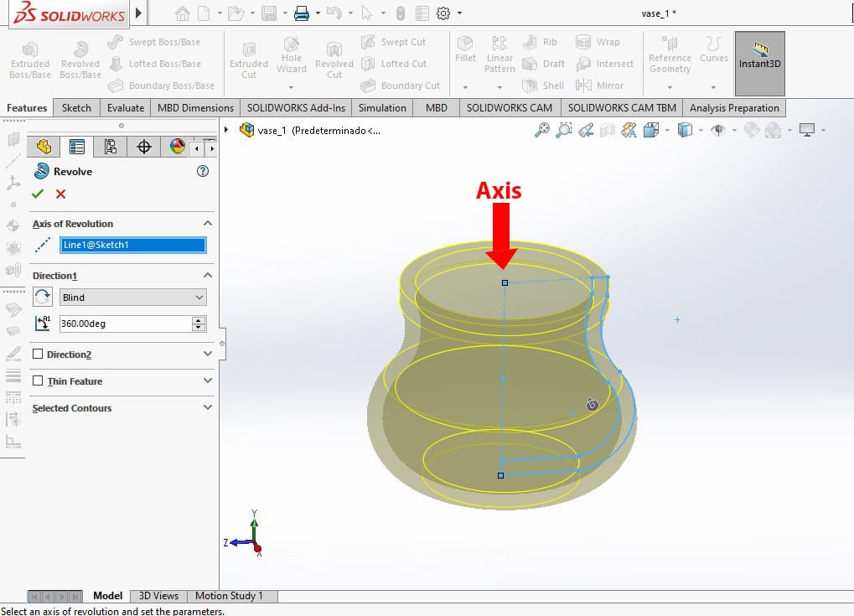Switch to the Simulation tab

tap(382, 108)
